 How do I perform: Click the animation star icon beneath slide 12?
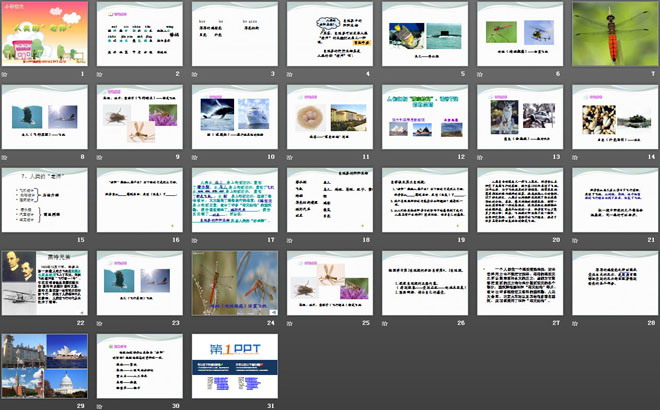(386, 158)
